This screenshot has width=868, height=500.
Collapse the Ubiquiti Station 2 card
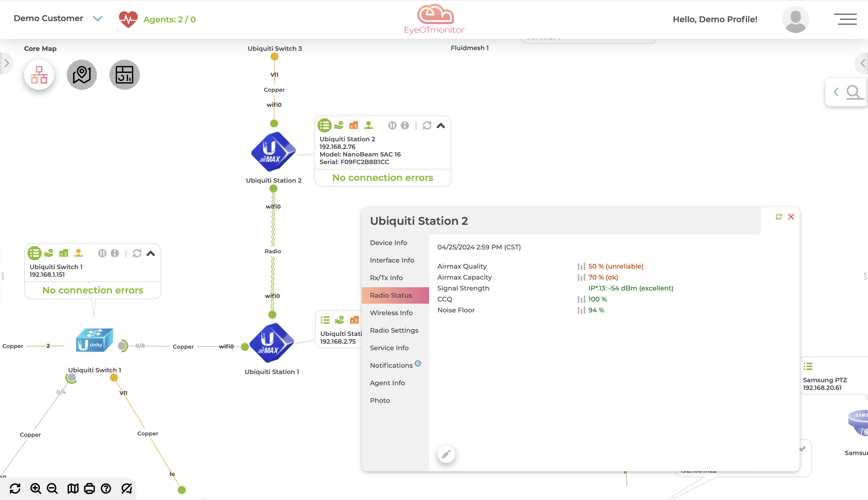tap(441, 126)
